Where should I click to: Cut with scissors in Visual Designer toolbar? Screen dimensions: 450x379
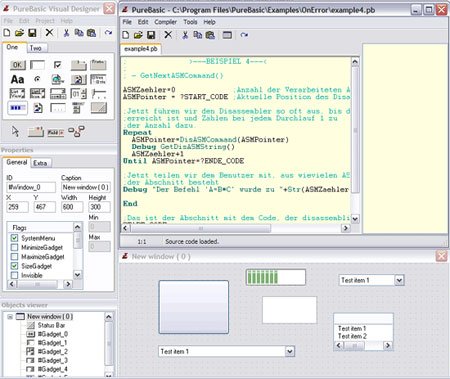coord(66,33)
